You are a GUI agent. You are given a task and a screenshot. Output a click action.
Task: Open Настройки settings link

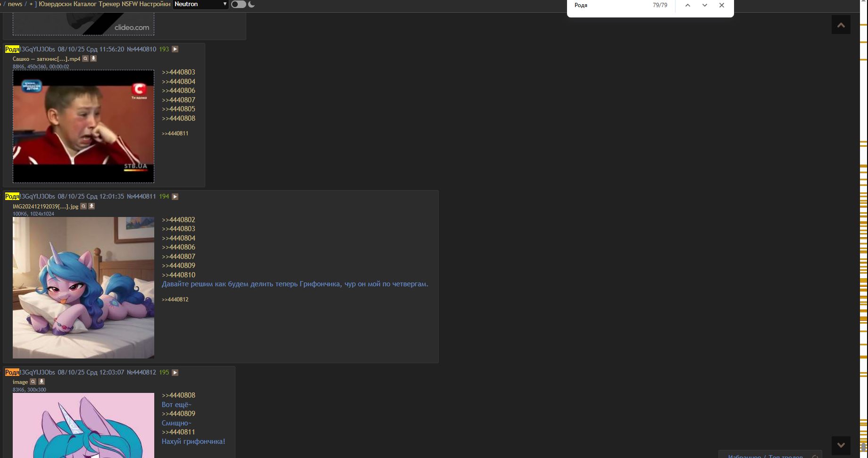[155, 4]
